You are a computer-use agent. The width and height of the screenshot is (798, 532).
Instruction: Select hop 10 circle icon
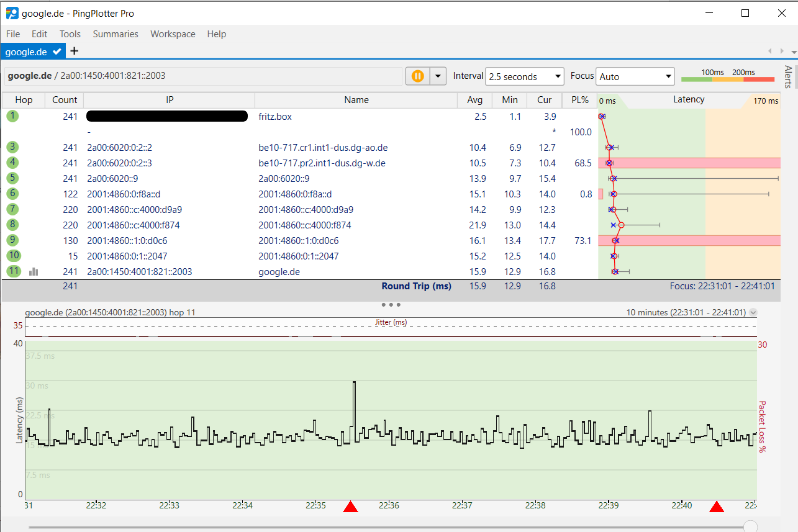(14, 256)
